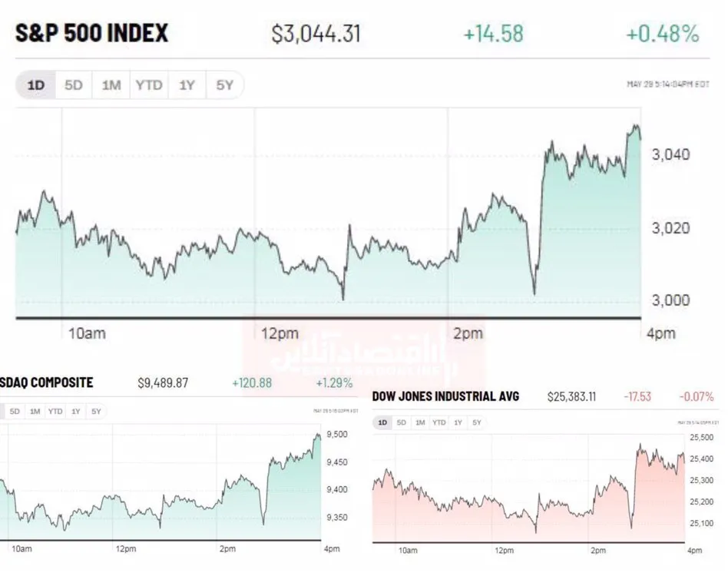Choose YTD range on Dow Jones chart
Image resolution: width=728 pixels, height=576 pixels.
(x=438, y=422)
